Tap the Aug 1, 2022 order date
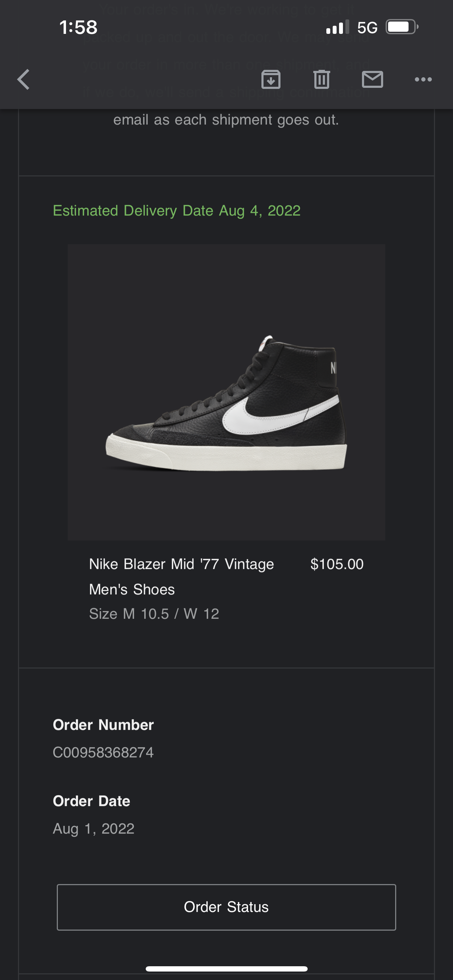This screenshot has height=980, width=453. pos(93,828)
